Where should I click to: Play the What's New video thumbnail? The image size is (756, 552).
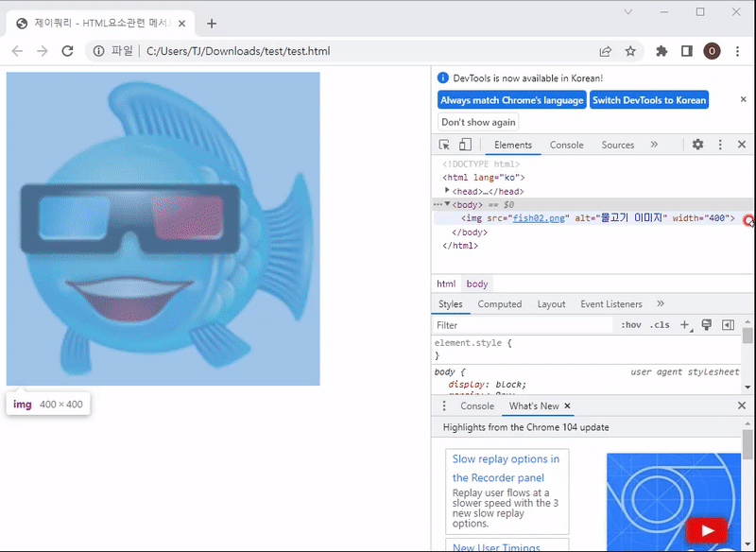pyautogui.click(x=707, y=530)
